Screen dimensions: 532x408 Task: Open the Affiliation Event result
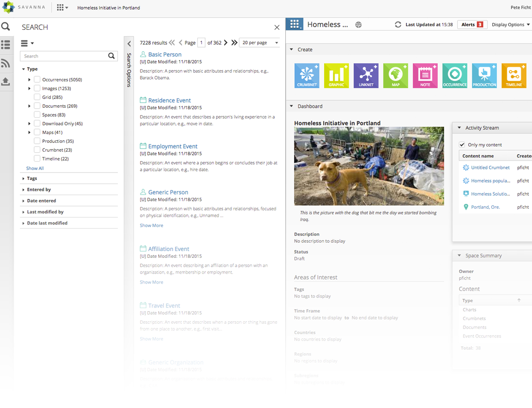pos(169,249)
